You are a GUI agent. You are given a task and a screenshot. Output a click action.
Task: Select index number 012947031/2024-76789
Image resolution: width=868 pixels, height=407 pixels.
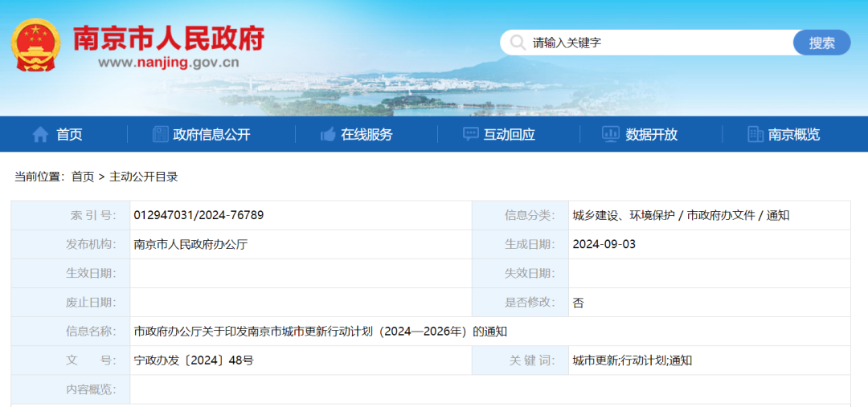click(199, 215)
